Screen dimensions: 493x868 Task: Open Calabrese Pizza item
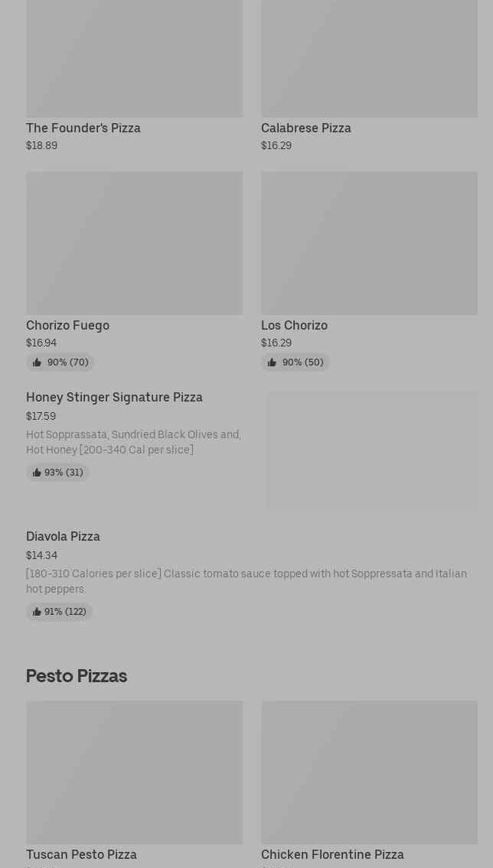[x=305, y=128]
